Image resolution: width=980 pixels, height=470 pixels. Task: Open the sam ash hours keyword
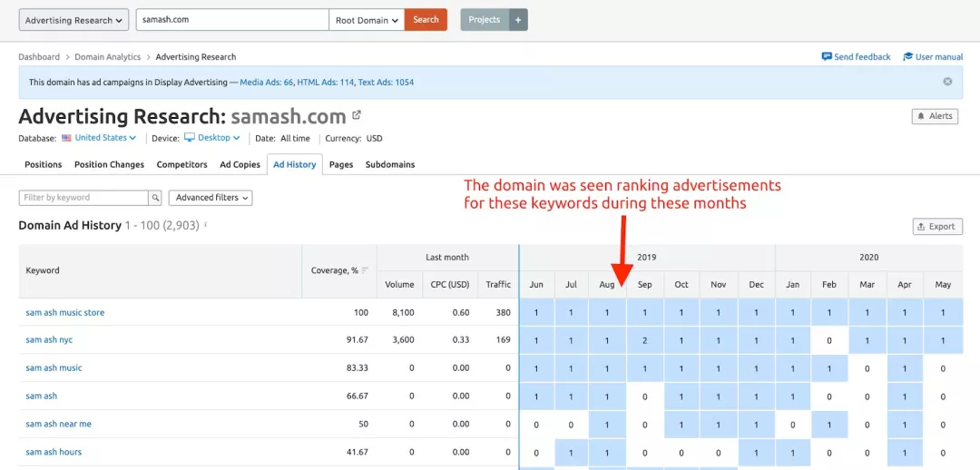(x=54, y=452)
